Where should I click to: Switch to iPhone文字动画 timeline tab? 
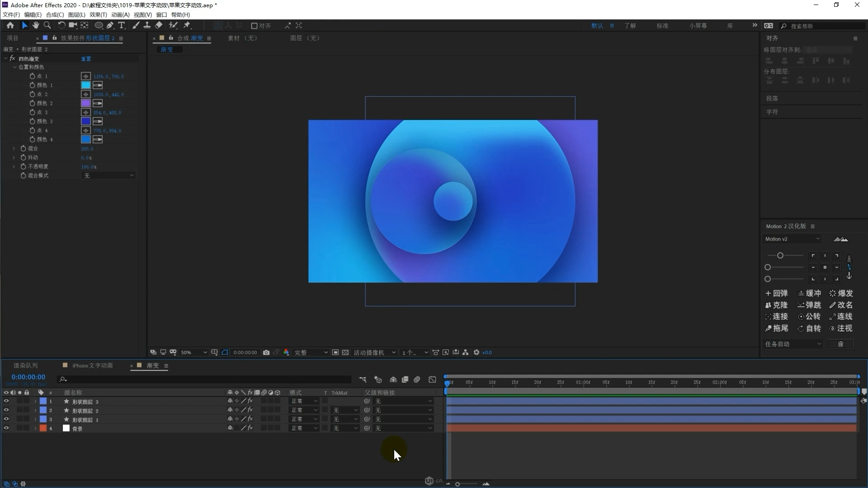tap(92, 366)
